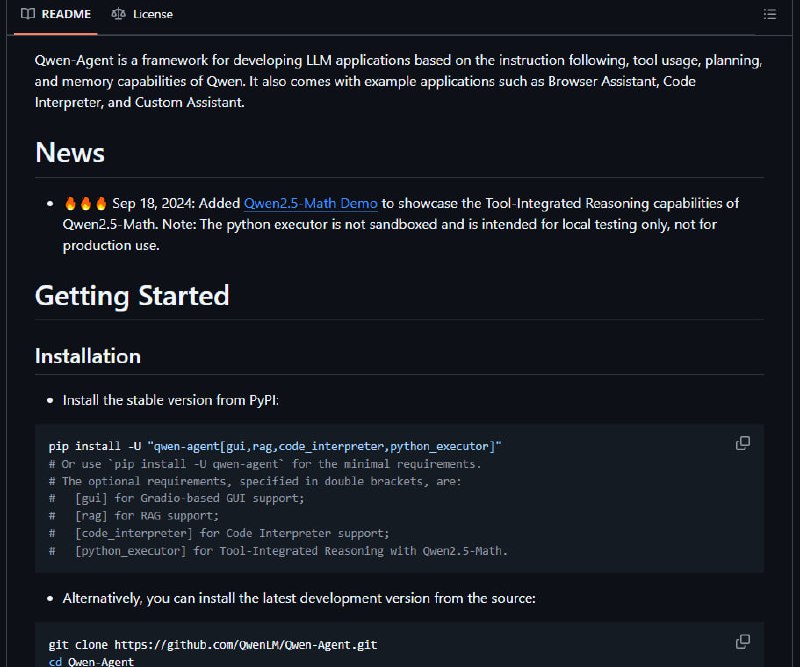Click the 'cd Qwen-Agent' command line
The height and width of the screenshot is (667, 800).
pos(91,661)
